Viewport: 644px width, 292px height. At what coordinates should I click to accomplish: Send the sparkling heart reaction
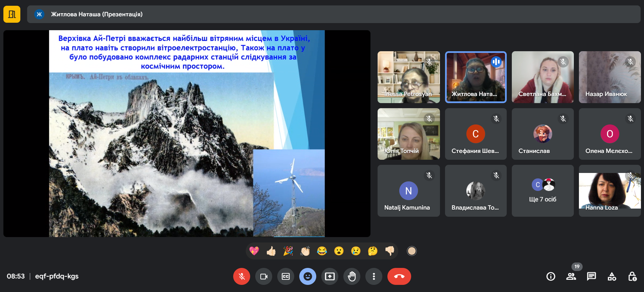[x=254, y=251]
